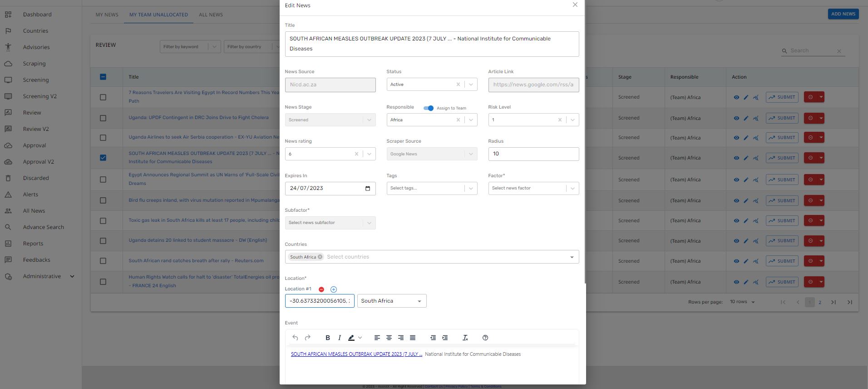868x389 pixels.
Task: Open the editor help icon
Action: point(485,338)
